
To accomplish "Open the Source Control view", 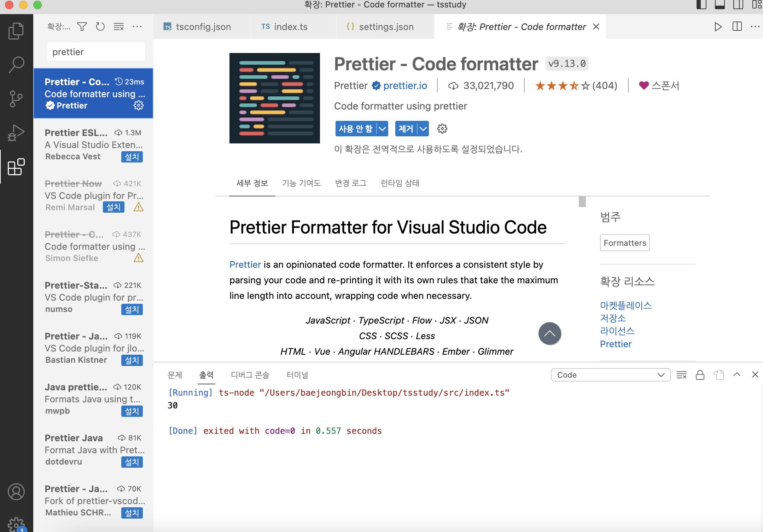I will (x=16, y=99).
